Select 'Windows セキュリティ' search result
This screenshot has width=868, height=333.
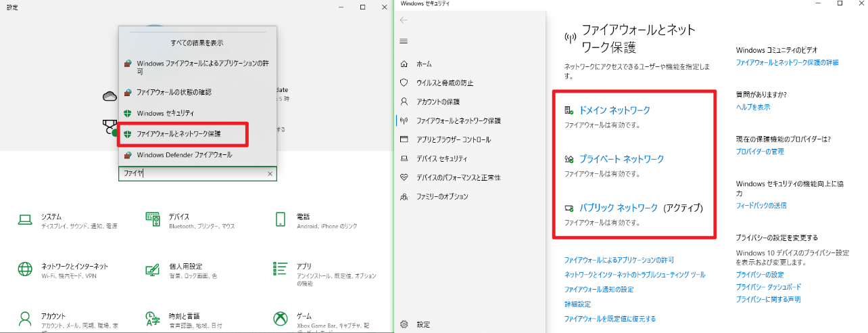(197, 113)
